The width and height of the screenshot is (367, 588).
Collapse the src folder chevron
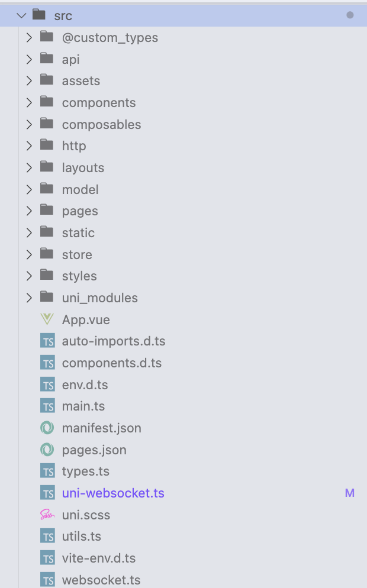(21, 15)
